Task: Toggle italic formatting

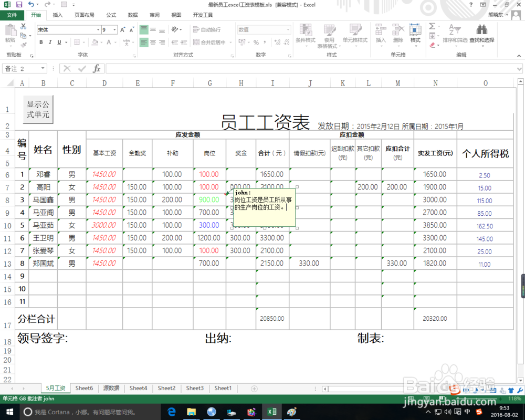Action: pyautogui.click(x=49, y=42)
